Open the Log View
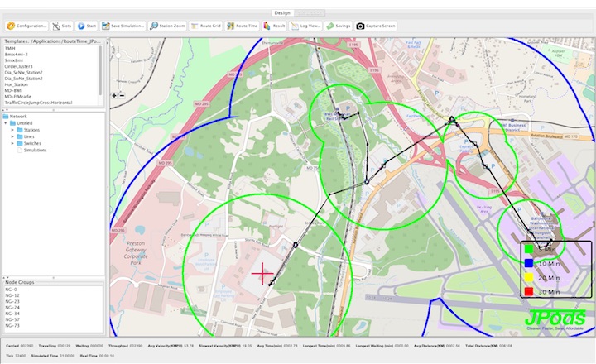 (305, 26)
